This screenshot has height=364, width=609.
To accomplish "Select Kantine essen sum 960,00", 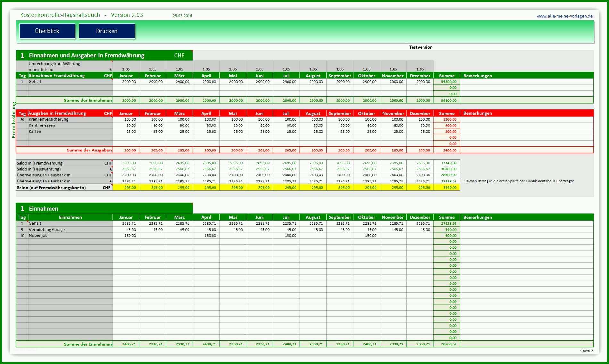I will pyautogui.click(x=446, y=125).
